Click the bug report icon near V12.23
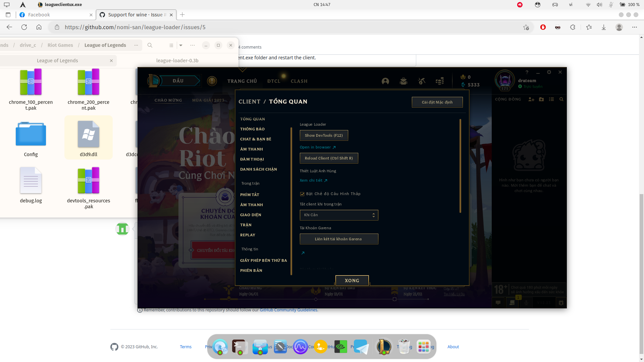The width and height of the screenshot is (644, 362). pos(561,303)
